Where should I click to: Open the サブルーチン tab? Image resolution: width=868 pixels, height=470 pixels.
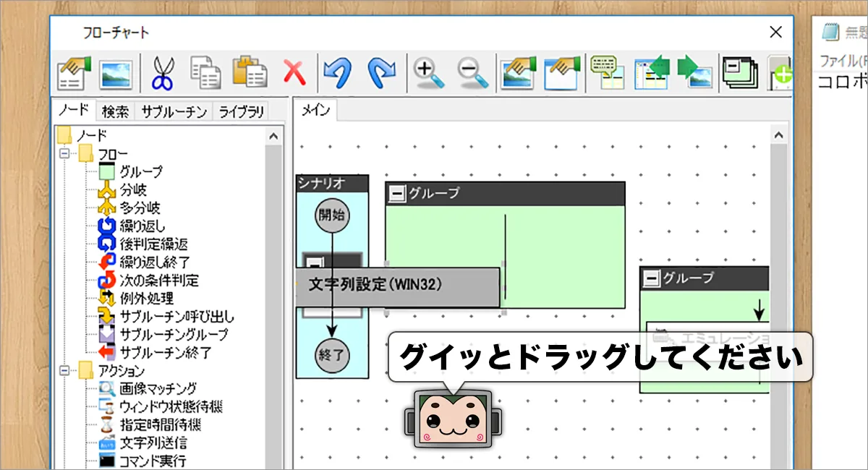(x=174, y=111)
